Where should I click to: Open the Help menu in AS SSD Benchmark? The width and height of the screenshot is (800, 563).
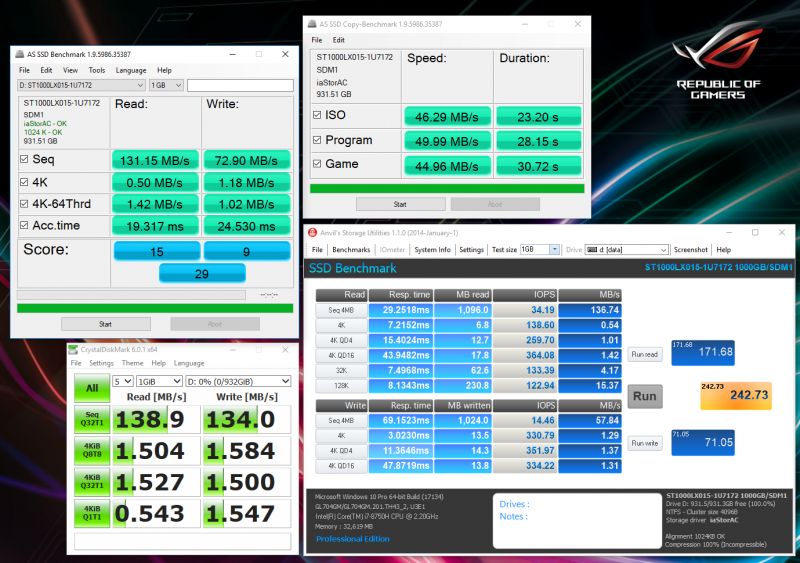tap(164, 70)
